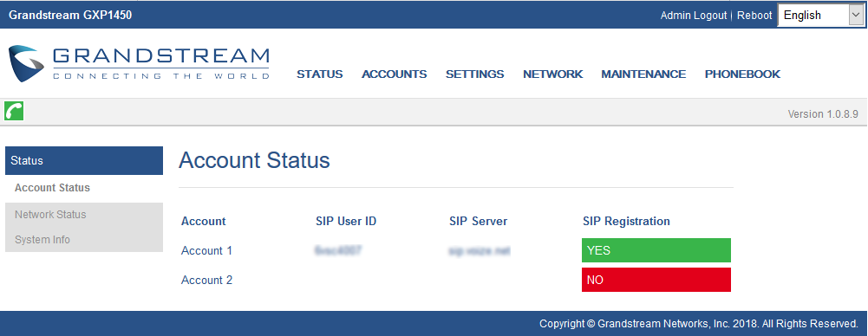Click the Account Status page heading
This screenshot has height=336, width=868.
254,161
